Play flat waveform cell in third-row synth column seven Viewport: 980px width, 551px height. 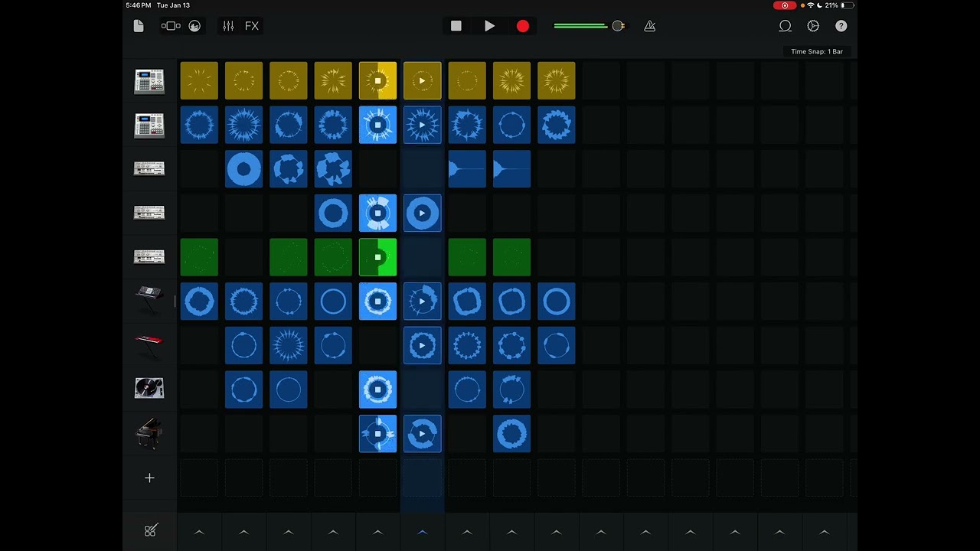coord(467,169)
